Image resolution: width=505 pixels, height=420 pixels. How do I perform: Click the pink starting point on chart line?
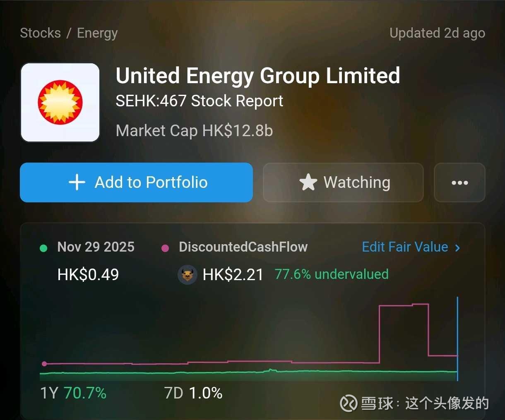[x=45, y=364]
